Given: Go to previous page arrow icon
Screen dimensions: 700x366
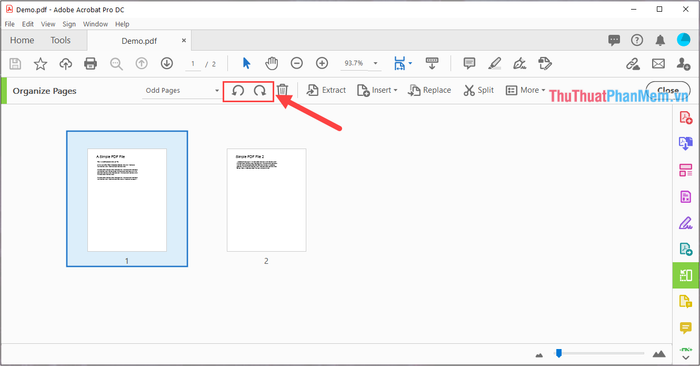Looking at the screenshot, I should click(x=142, y=63).
